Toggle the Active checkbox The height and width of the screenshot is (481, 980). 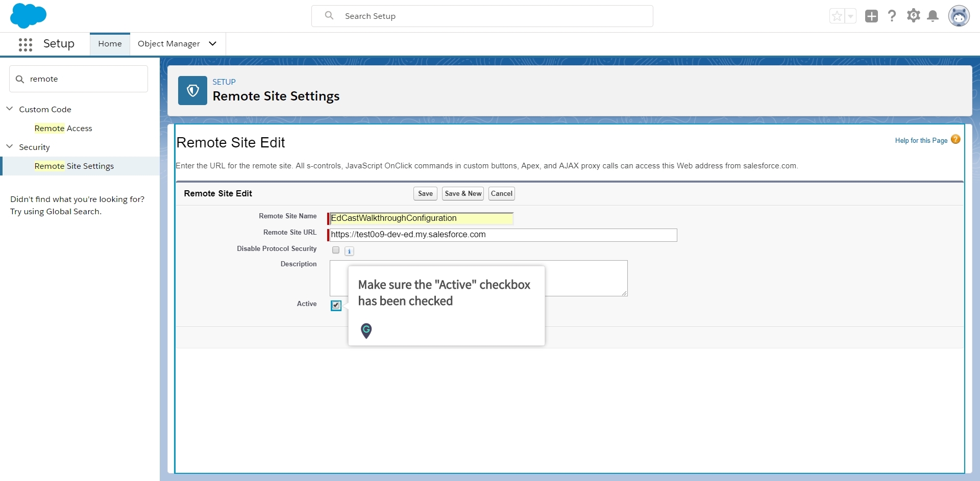(x=336, y=305)
